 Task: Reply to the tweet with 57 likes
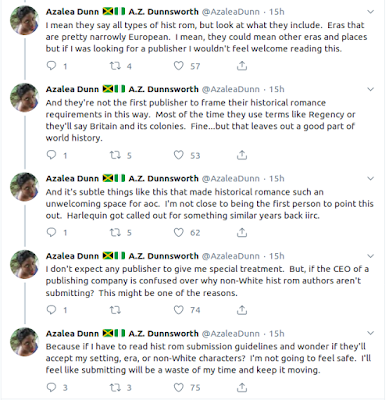(51, 66)
